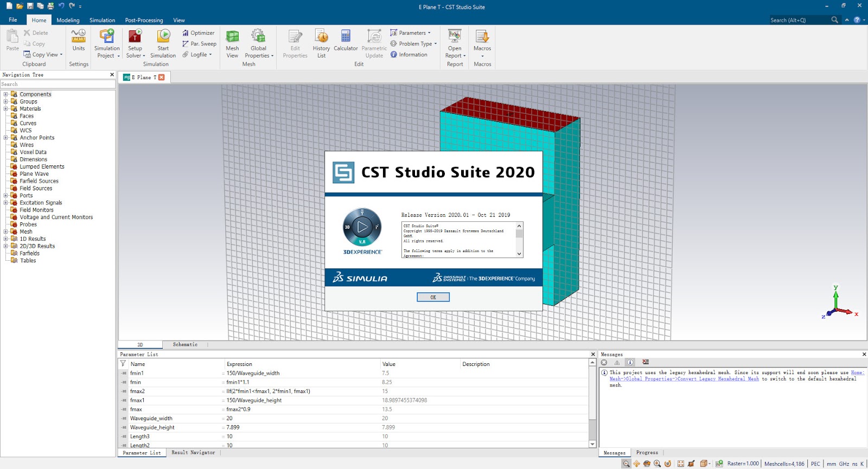The width and height of the screenshot is (868, 469).
Task: Open the File menu
Action: tap(13, 20)
